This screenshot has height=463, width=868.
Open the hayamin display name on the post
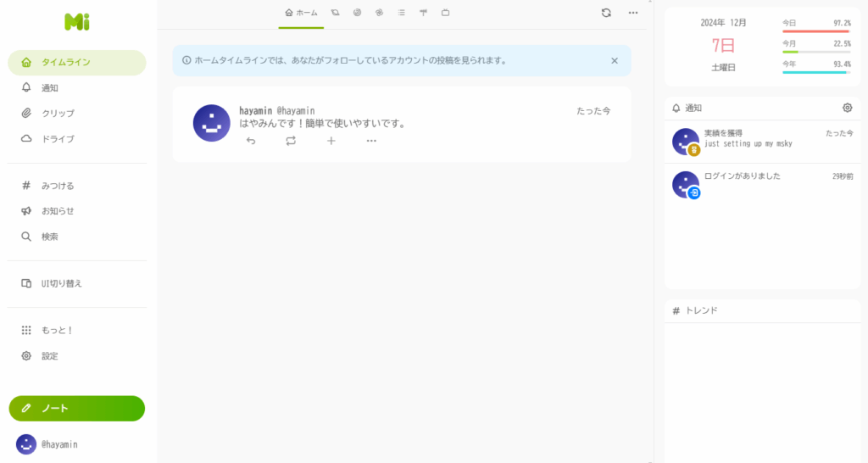pyautogui.click(x=256, y=111)
